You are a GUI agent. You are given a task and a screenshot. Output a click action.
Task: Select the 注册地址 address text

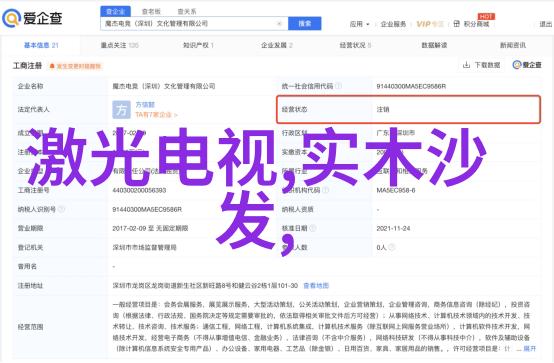(205, 286)
